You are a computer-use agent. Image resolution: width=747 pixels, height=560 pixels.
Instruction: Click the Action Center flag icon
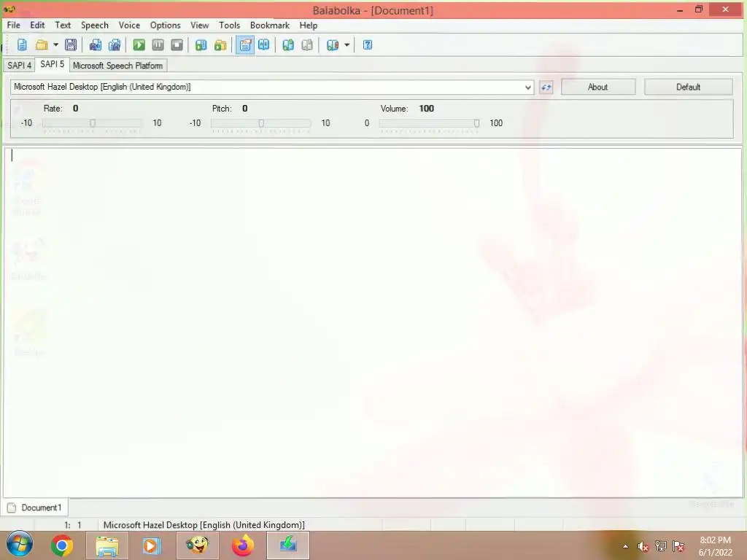(678, 546)
